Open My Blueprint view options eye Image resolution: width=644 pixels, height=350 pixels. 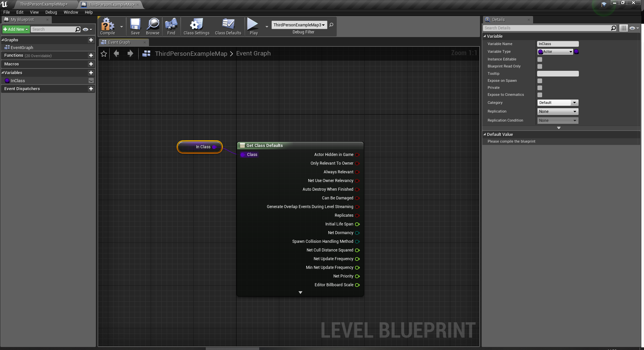click(x=87, y=29)
